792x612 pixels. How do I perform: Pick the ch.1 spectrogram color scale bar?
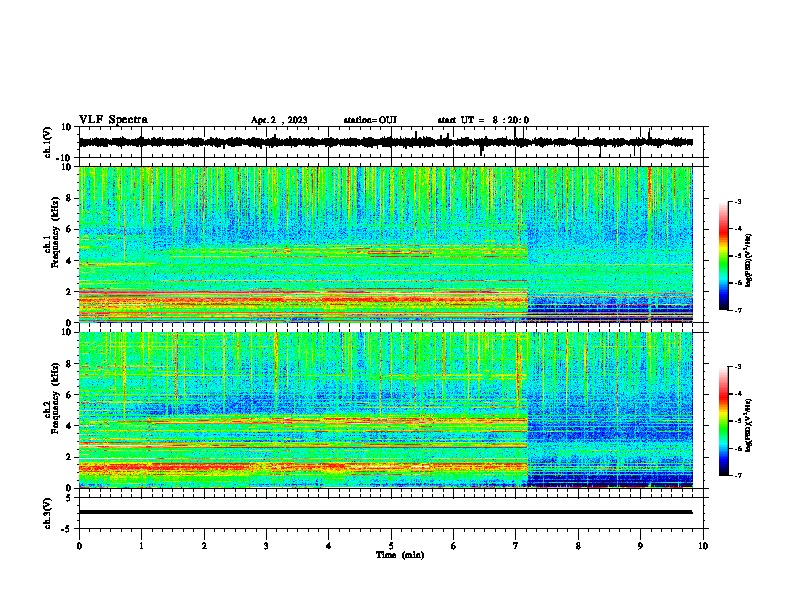723,256
